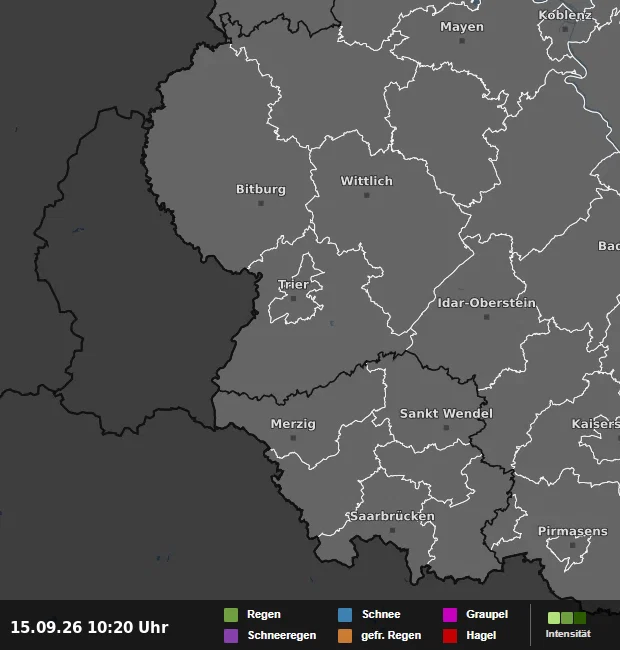Select the Bitburg city marker
Viewport: 620px width, 650px height.
tap(261, 203)
